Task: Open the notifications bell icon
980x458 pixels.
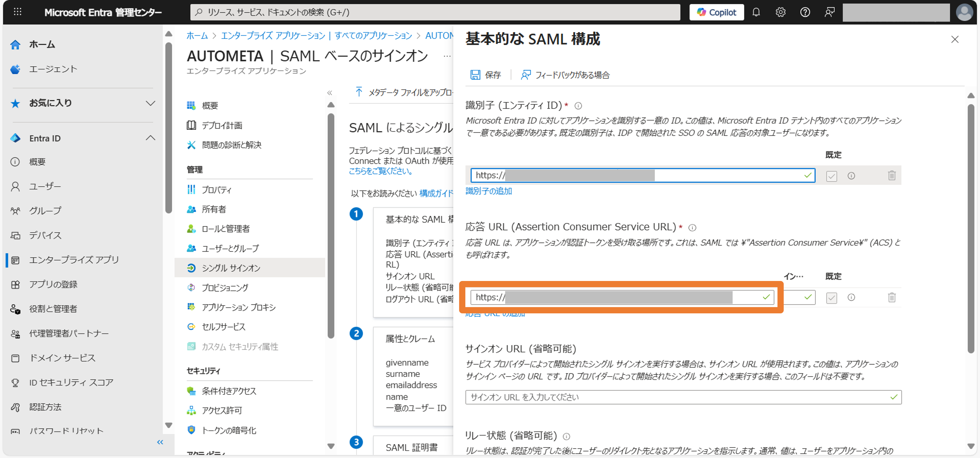Action: click(756, 12)
